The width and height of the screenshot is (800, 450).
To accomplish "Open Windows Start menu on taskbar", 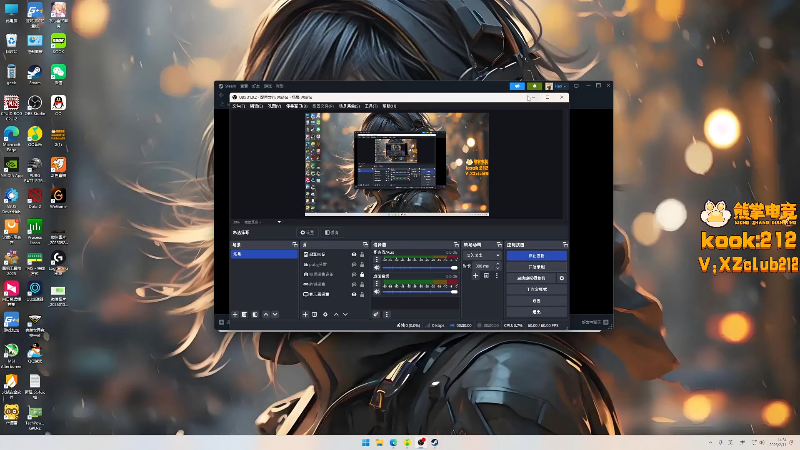I will tap(365, 442).
